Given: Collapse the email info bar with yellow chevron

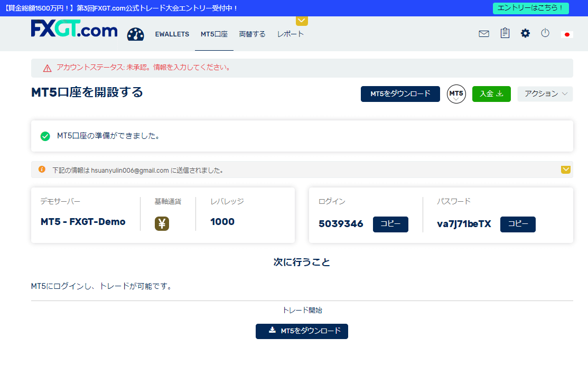Looking at the screenshot, I should click(565, 170).
